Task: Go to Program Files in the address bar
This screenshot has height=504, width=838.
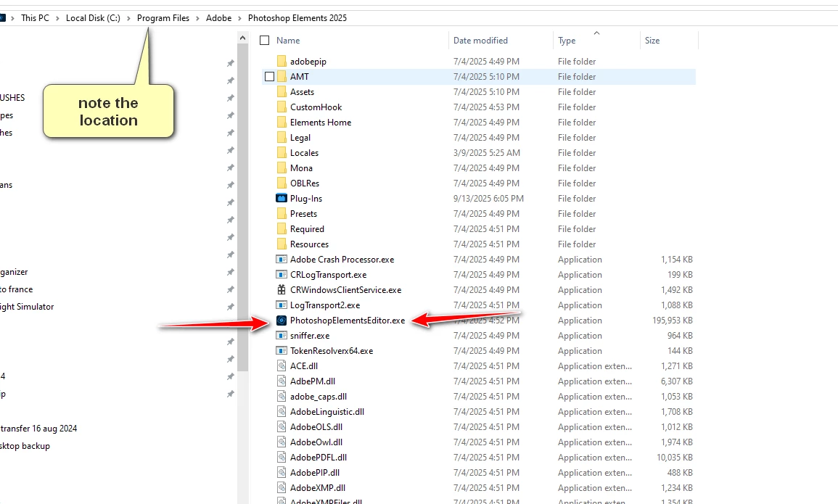Action: point(163,18)
